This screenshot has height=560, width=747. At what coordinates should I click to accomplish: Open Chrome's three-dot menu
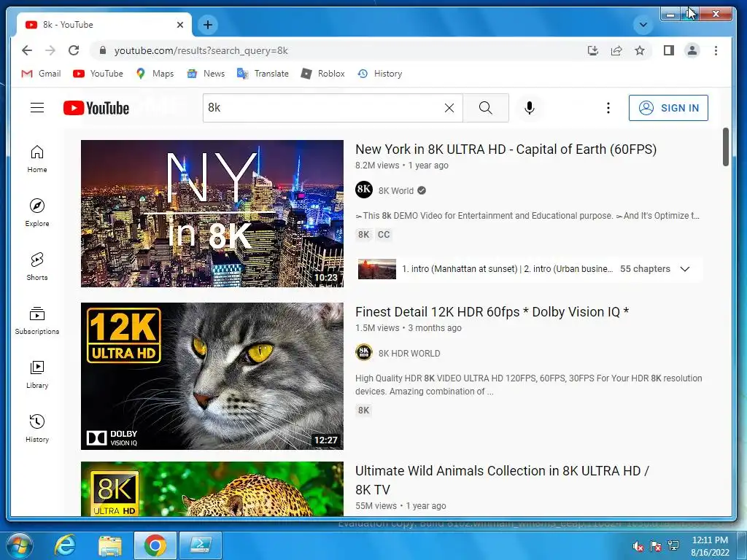(x=716, y=50)
